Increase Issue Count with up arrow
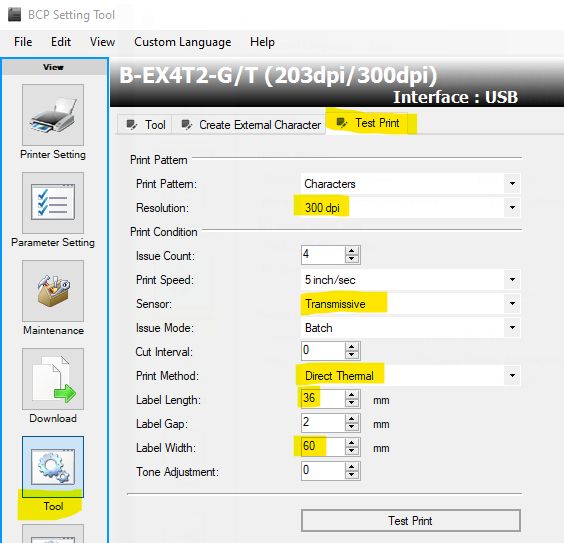This screenshot has width=564, height=543. (352, 251)
